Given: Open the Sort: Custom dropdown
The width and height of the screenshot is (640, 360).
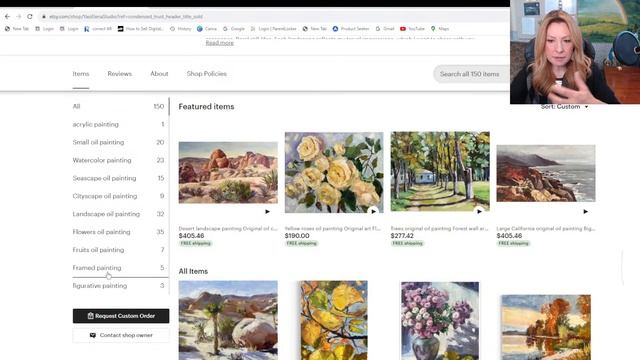Looking at the screenshot, I should coord(564,107).
